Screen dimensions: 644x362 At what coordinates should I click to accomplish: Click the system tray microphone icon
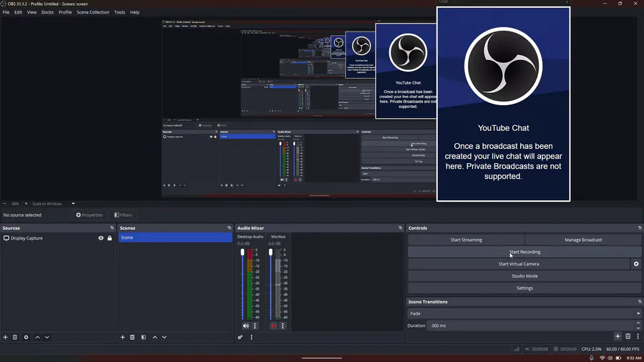pos(592,358)
